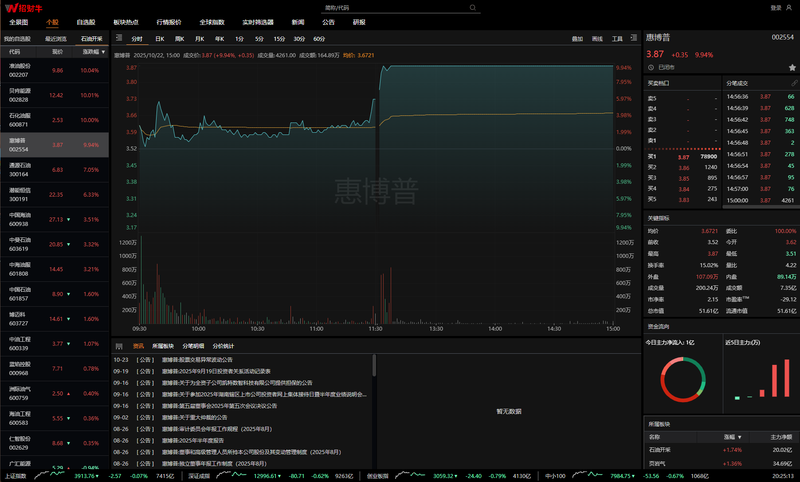Switch chart to 日K period
The height and width of the screenshot is (482, 800).
[x=159, y=38]
